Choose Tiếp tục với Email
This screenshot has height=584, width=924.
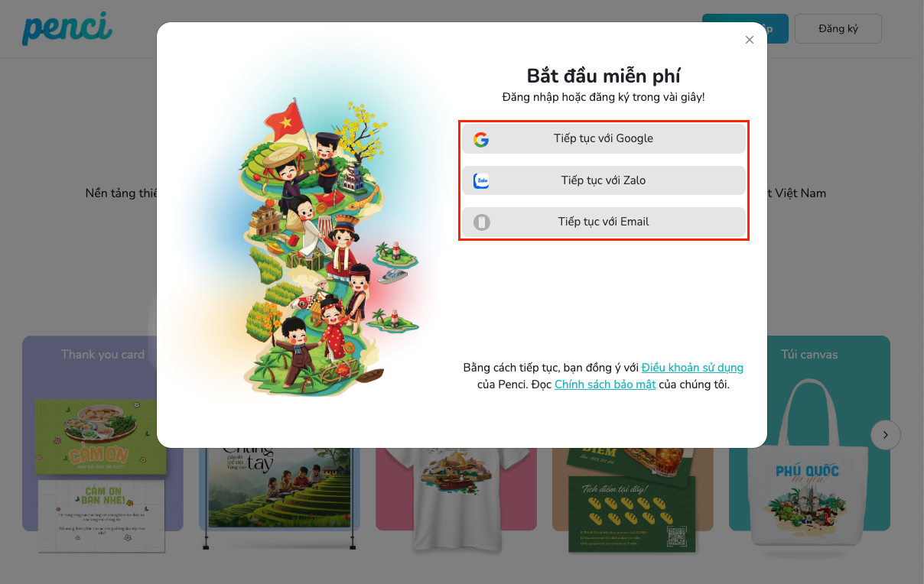(604, 222)
